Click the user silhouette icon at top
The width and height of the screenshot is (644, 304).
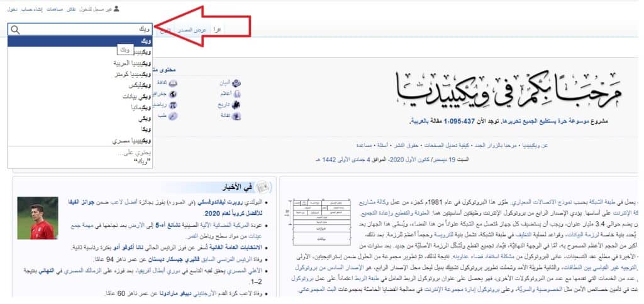coord(116,8)
